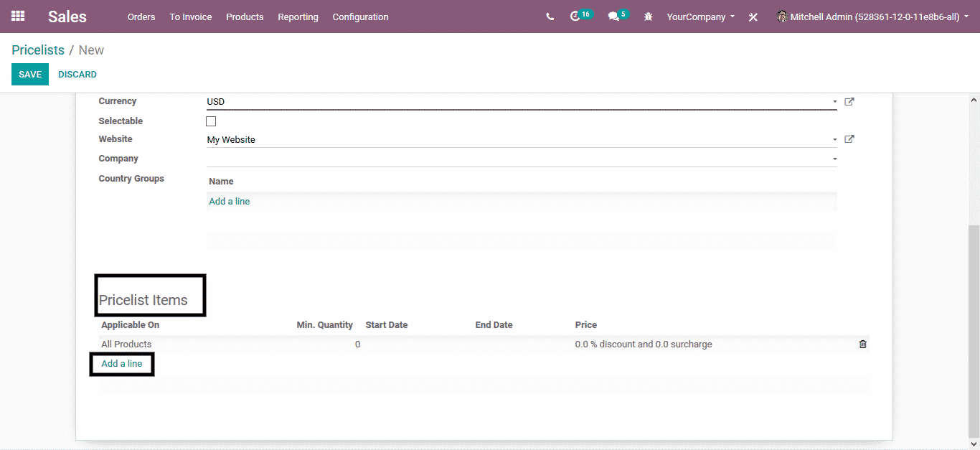This screenshot has height=450, width=980.
Task: Open the Reporting menu
Action: tap(298, 17)
